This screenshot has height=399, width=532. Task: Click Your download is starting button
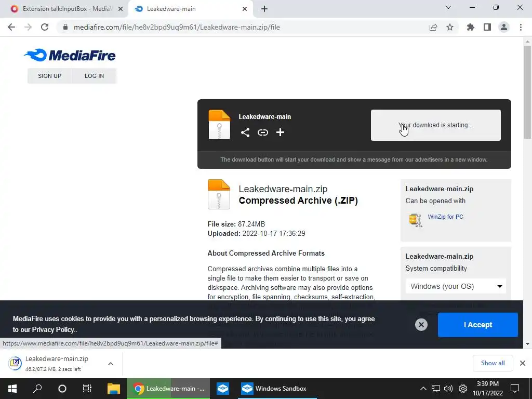(x=436, y=125)
